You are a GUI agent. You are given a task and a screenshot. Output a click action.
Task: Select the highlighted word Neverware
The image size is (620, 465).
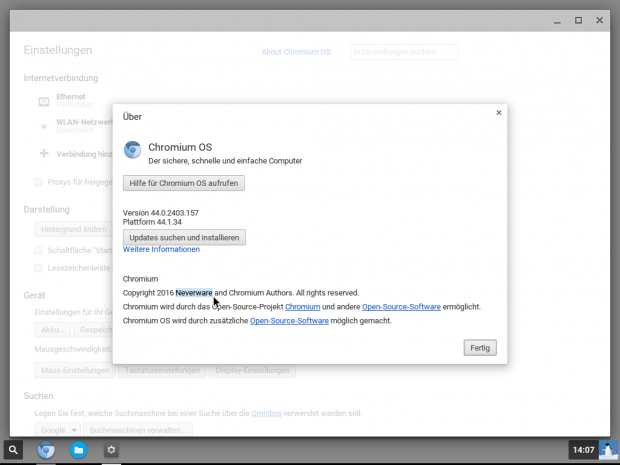194,293
